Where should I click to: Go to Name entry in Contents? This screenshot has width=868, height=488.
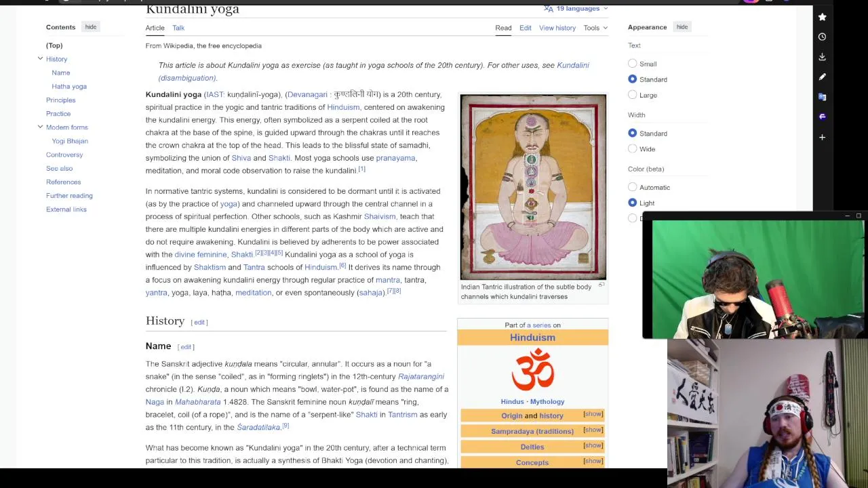pos(61,73)
